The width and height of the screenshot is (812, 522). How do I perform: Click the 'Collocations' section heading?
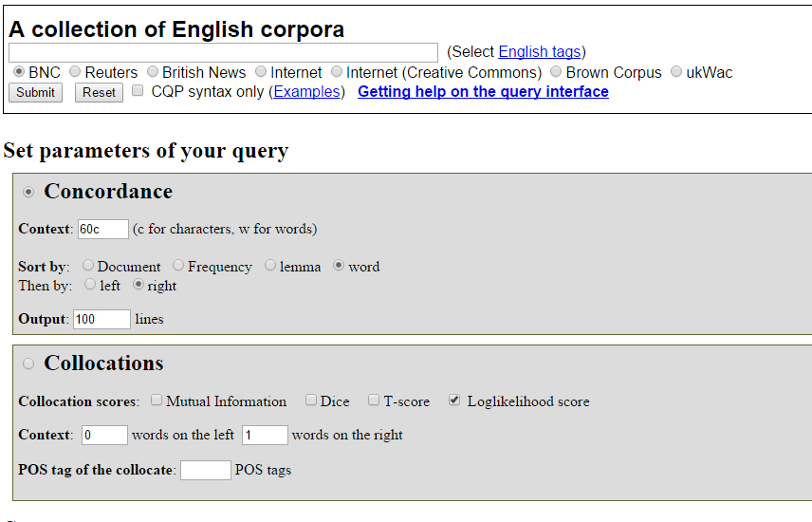tap(103, 363)
